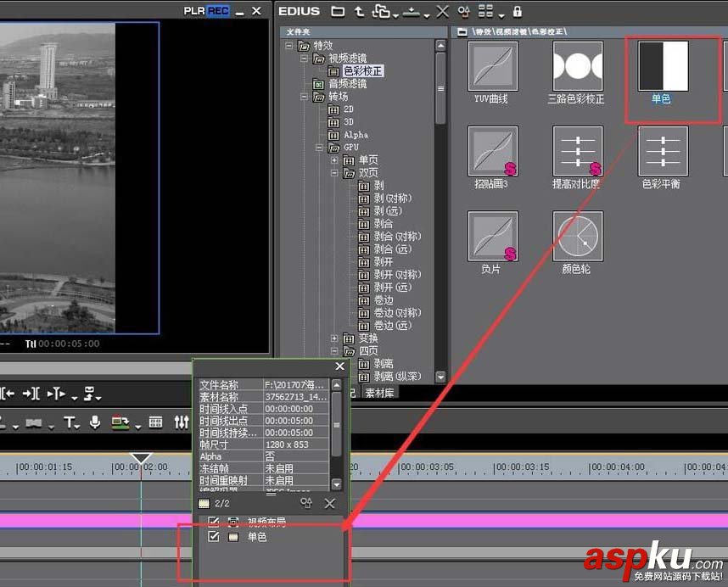Toggle the lock icon in effects toolbar
The image size is (728, 587).
click(x=518, y=12)
